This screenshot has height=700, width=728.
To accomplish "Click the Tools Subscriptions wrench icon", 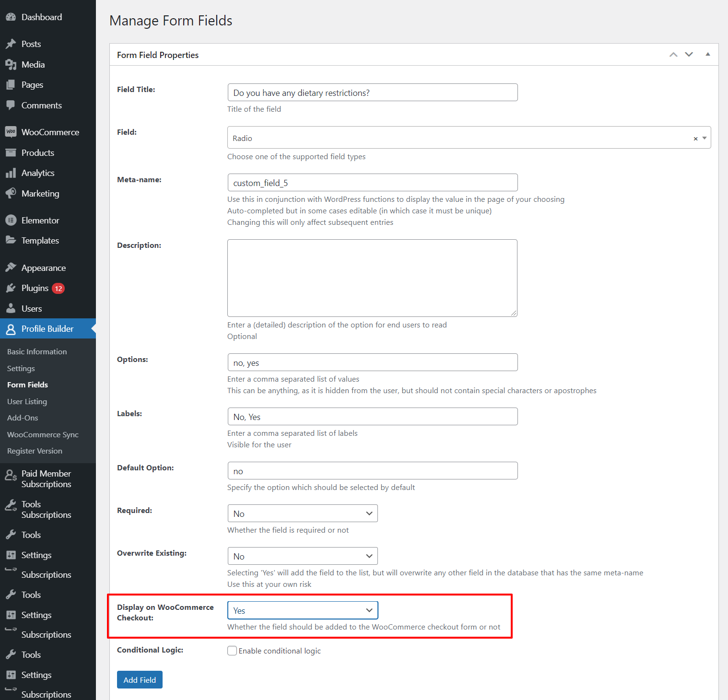I will (x=11, y=505).
